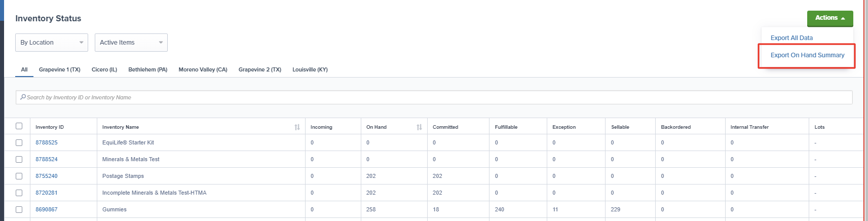Select Export On Hand Summary option

pyautogui.click(x=807, y=55)
